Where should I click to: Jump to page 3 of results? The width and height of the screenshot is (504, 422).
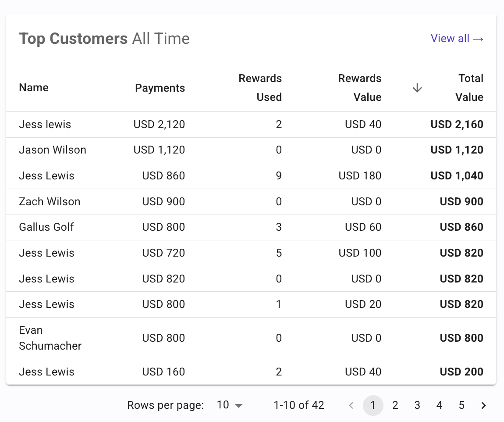click(417, 405)
